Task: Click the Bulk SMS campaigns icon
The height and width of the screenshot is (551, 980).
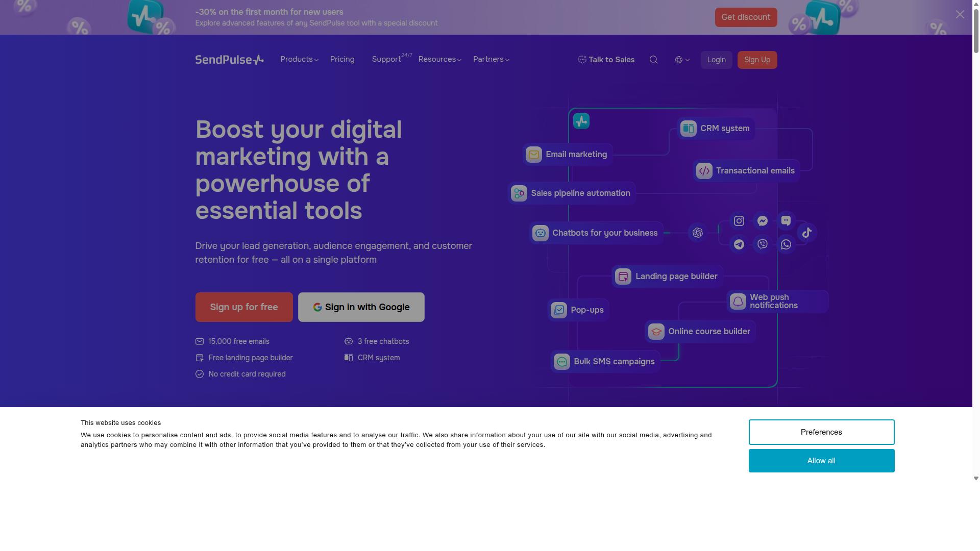Action: pos(561,362)
